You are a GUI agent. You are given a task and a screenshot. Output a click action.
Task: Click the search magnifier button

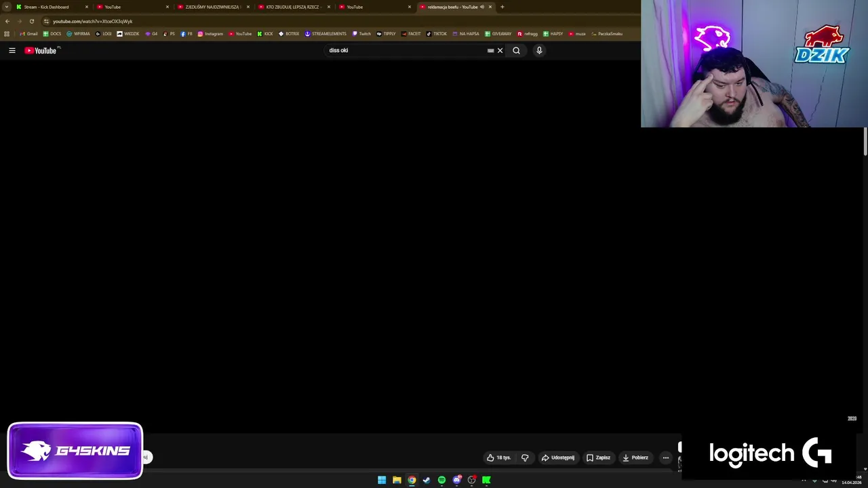point(516,50)
